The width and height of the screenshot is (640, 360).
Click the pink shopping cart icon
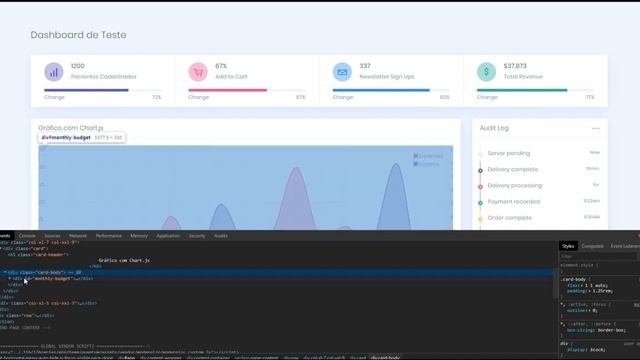pos(198,72)
